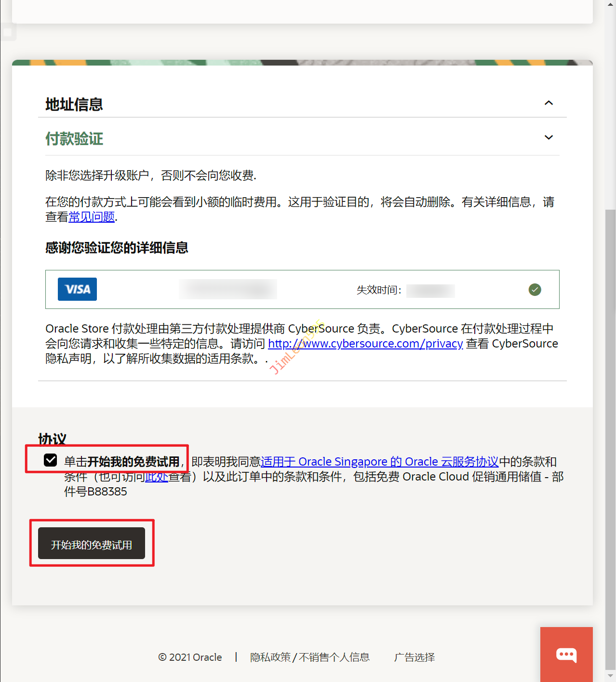Click the scrollbar down arrow

(610, 676)
